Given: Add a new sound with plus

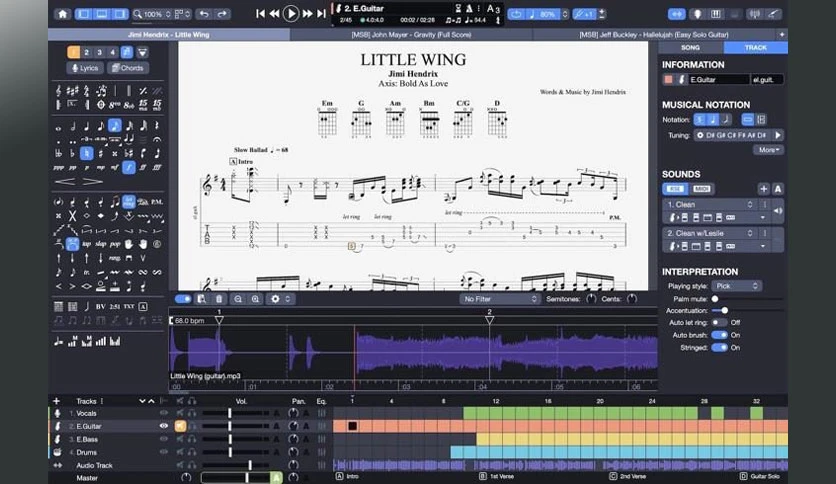Looking at the screenshot, I should [763, 189].
